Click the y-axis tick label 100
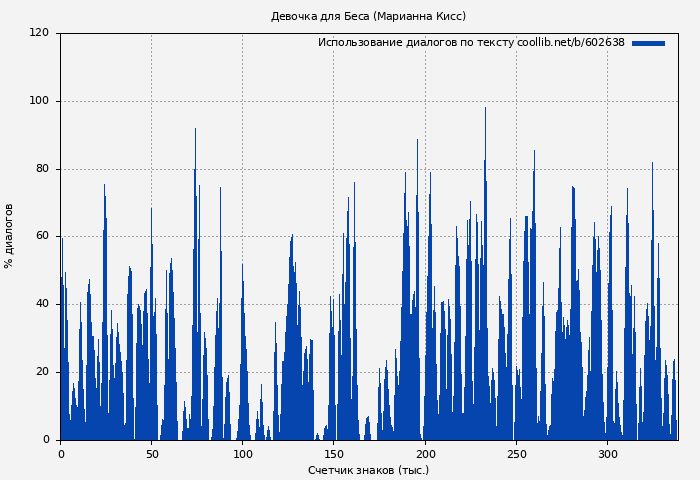700x480 pixels. click(x=39, y=101)
